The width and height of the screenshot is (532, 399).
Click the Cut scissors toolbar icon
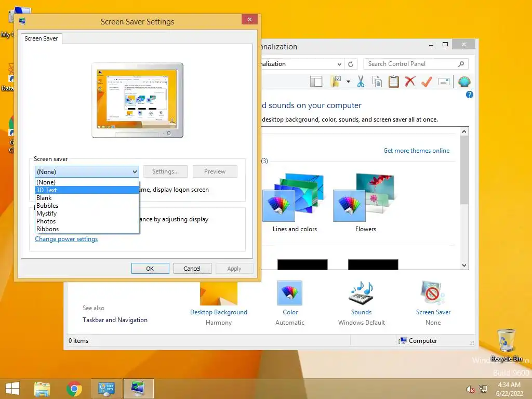(361, 82)
